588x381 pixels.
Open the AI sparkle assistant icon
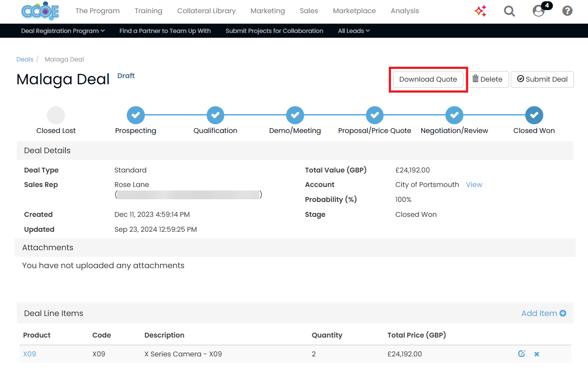pos(480,11)
